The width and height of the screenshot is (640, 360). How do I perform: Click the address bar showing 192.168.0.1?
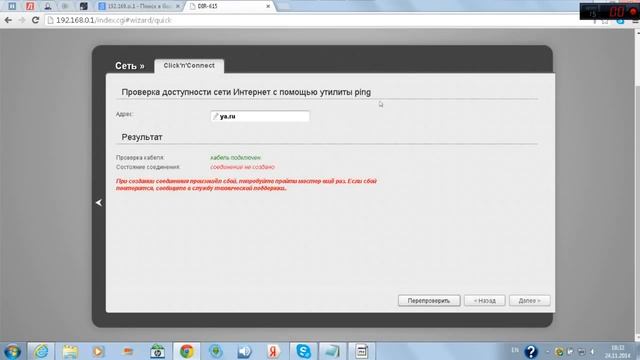point(314,20)
